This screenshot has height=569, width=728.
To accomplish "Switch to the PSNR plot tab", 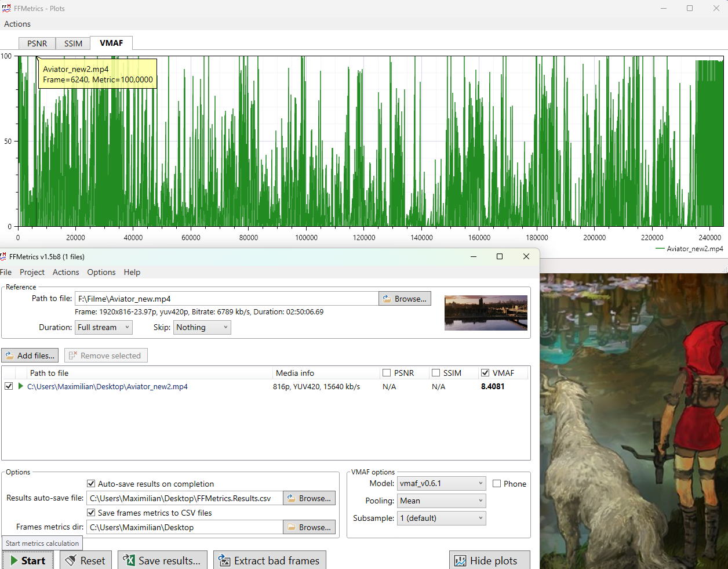I will point(37,44).
